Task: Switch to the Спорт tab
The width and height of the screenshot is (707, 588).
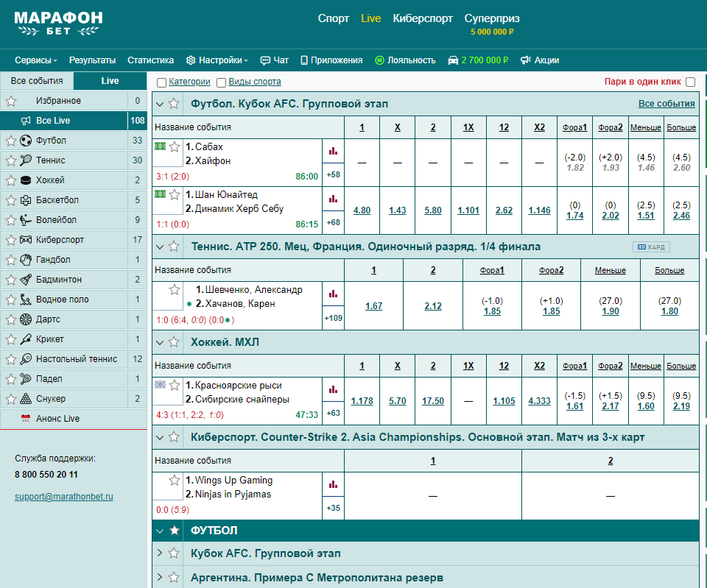Action: [x=333, y=18]
